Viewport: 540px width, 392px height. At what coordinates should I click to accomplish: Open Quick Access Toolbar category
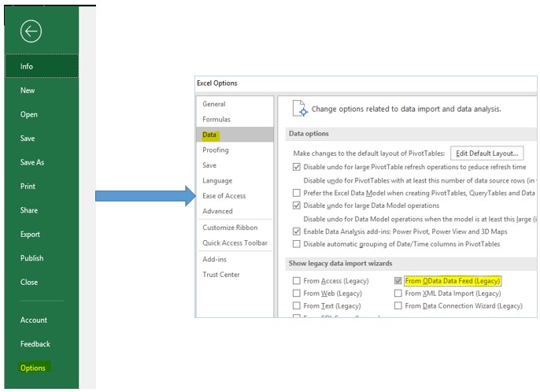235,243
